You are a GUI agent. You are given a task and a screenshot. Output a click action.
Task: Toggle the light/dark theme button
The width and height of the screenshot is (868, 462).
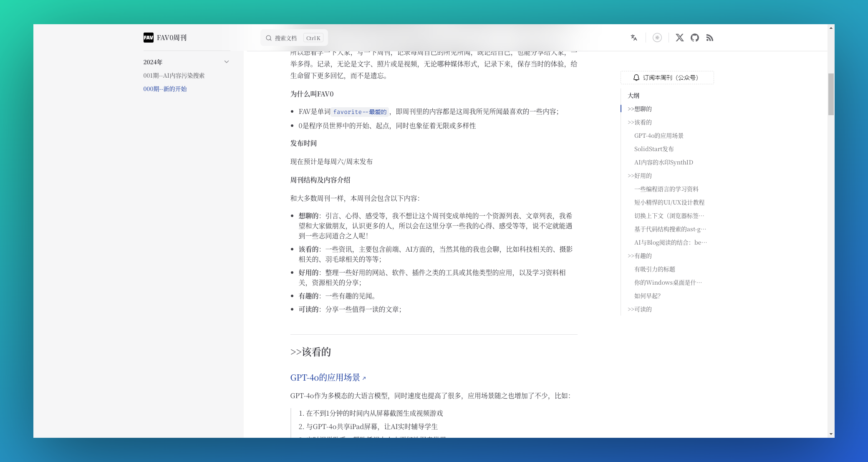[x=657, y=38]
